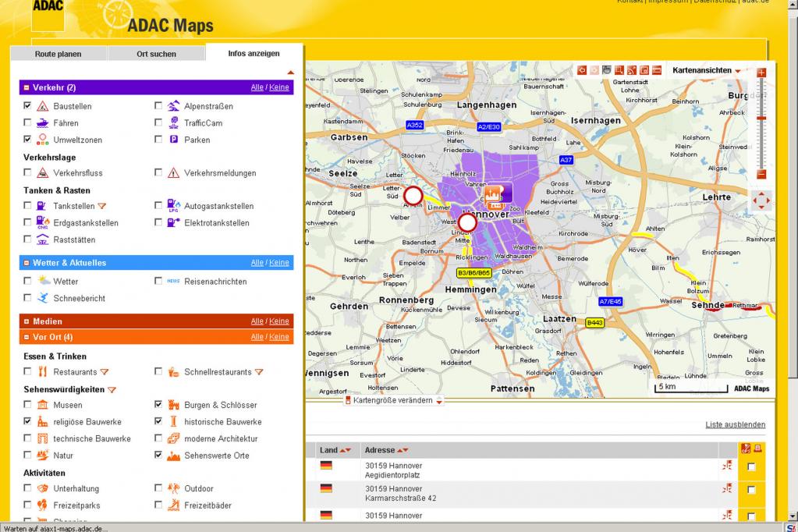Screen dimensions: 798x532
Task: Click the page vertical scrollbar down arrow
Action: point(793,516)
